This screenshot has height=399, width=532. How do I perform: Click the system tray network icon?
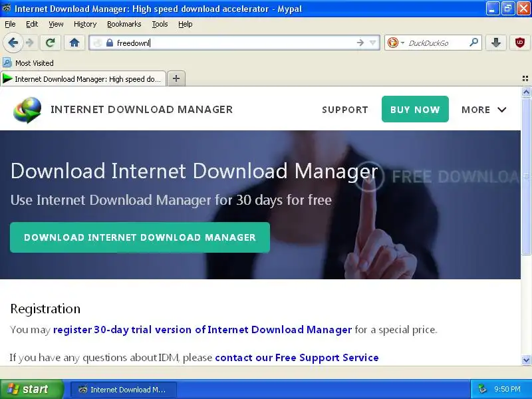click(482, 389)
